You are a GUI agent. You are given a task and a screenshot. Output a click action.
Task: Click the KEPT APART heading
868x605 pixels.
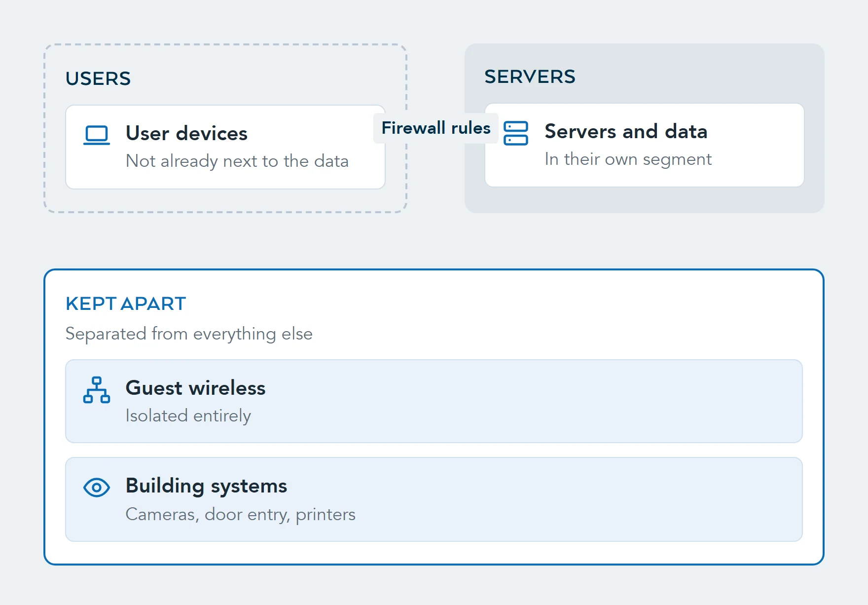click(126, 303)
